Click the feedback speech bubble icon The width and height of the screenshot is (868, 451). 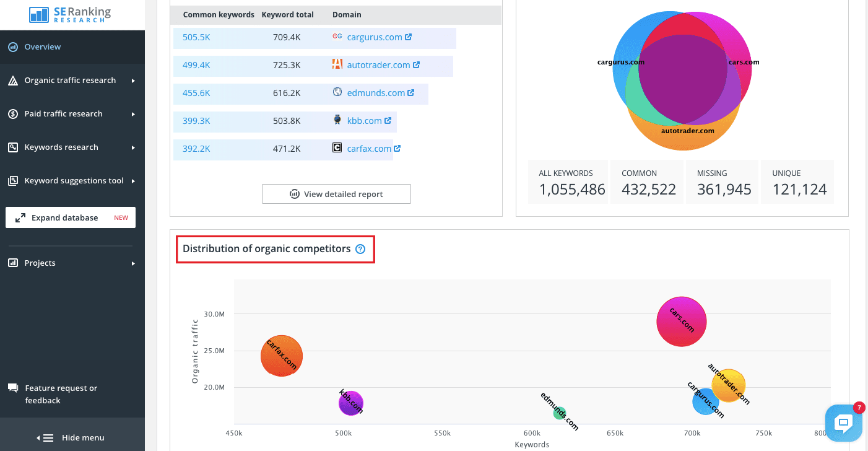click(12, 388)
